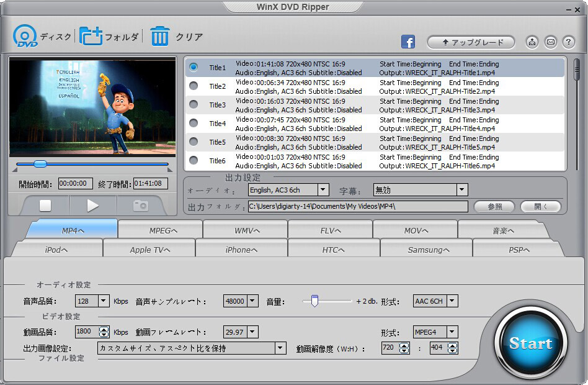The width and height of the screenshot is (588, 385).
Task: Click the add Folder icon
Action: coord(91,37)
